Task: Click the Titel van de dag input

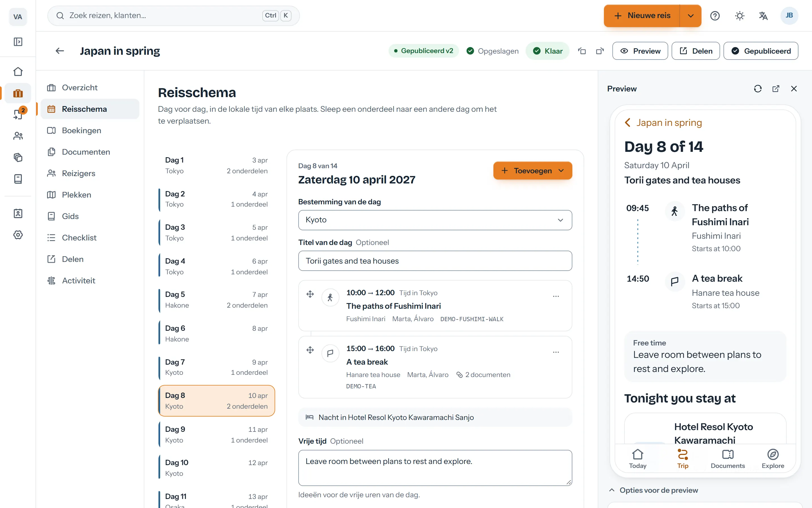Action: (435, 261)
